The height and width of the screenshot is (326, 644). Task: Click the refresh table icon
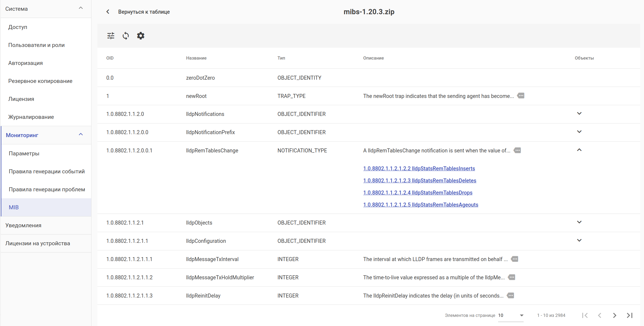click(125, 36)
